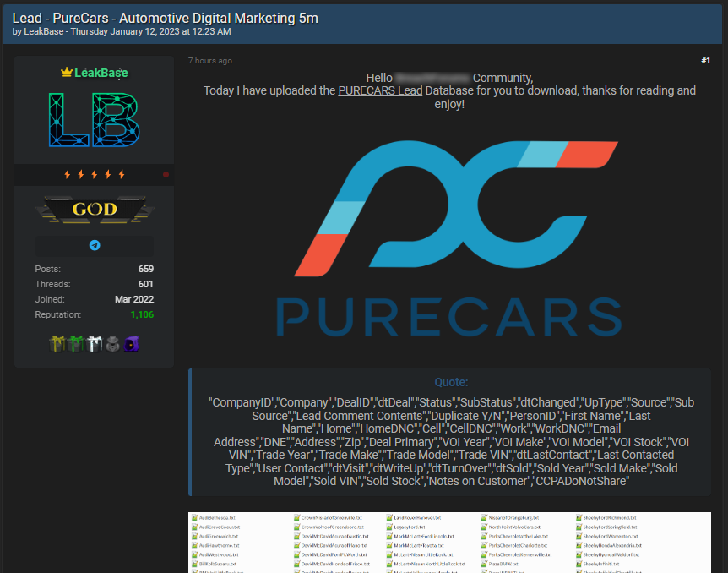Open the PureCars logo image
728x573 pixels.
449,238
